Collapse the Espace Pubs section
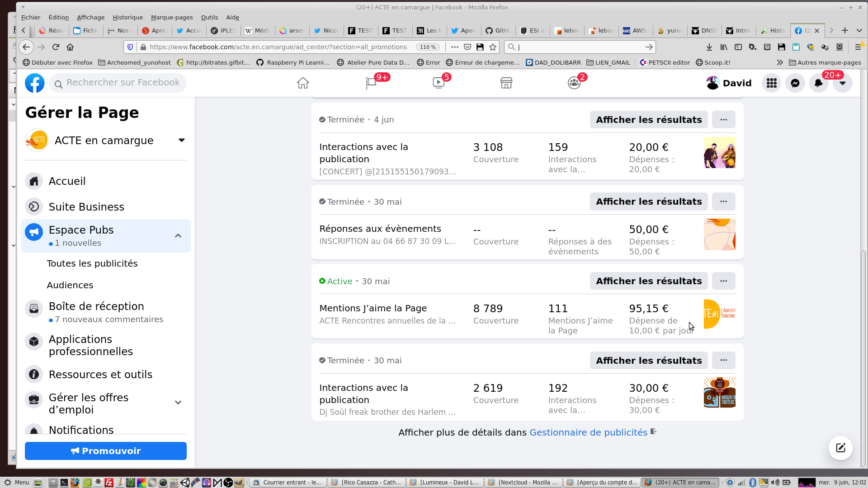 coord(178,236)
